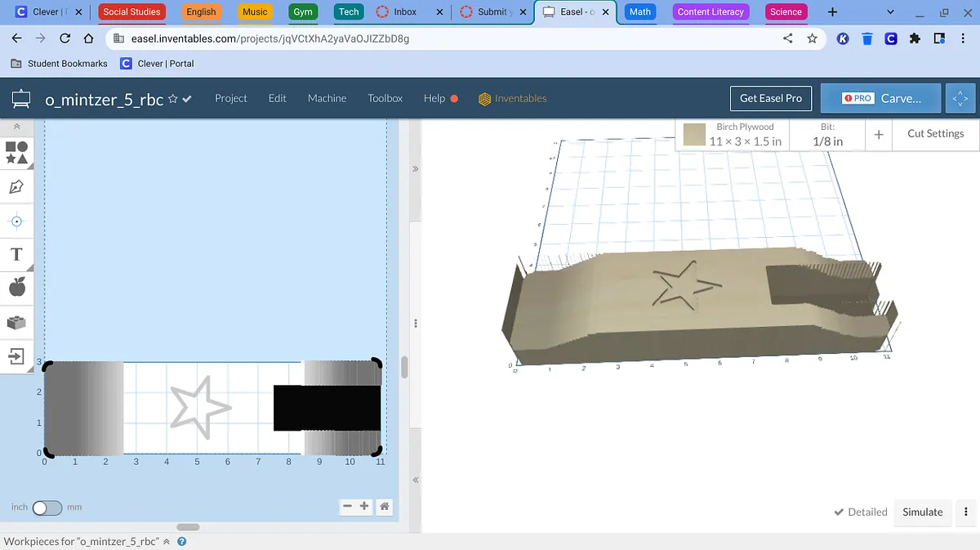
Task: Select the Shapes tool in left toolbar
Action: tap(16, 153)
